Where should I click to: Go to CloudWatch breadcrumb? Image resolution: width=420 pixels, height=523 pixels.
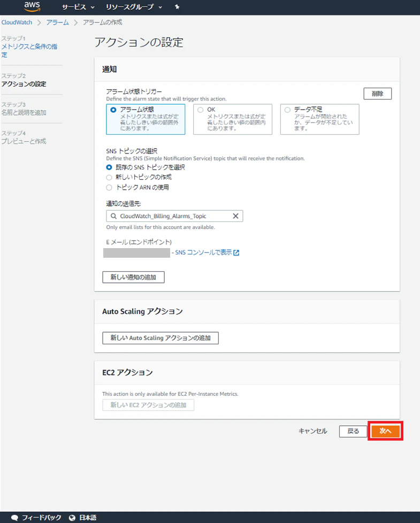point(17,22)
